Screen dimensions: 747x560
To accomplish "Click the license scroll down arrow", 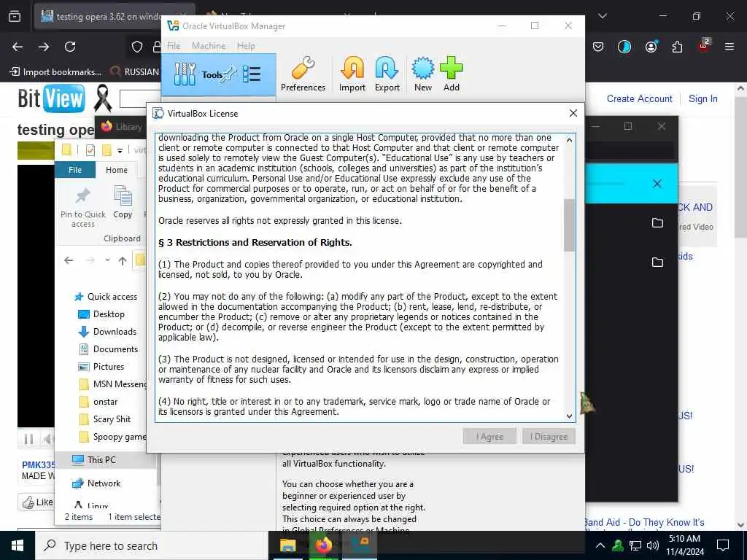I will 569,416.
